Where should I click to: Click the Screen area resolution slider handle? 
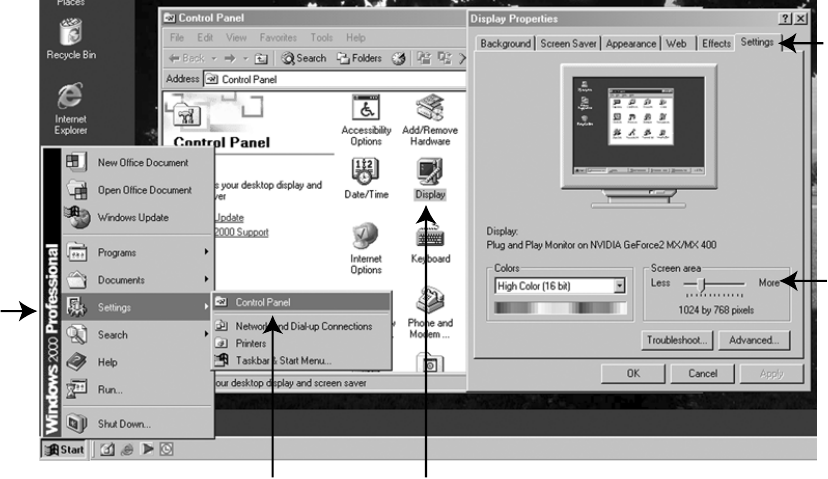(x=701, y=284)
